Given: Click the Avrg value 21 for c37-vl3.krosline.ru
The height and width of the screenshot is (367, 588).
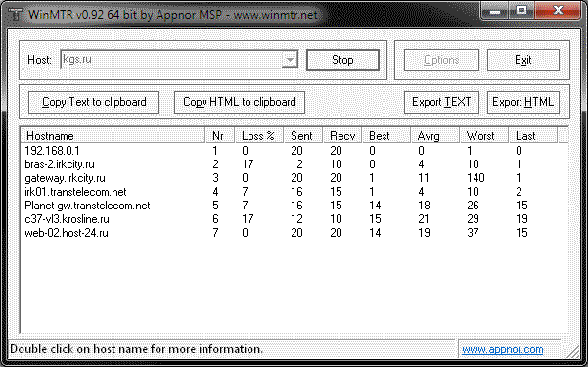Looking at the screenshot, I should pyautogui.click(x=424, y=219).
